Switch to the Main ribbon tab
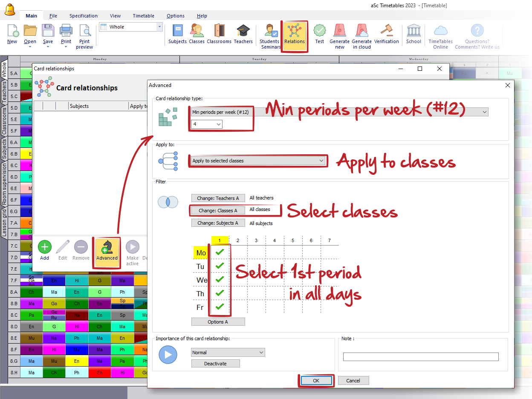Screen dimensions: 532x399 31,16
